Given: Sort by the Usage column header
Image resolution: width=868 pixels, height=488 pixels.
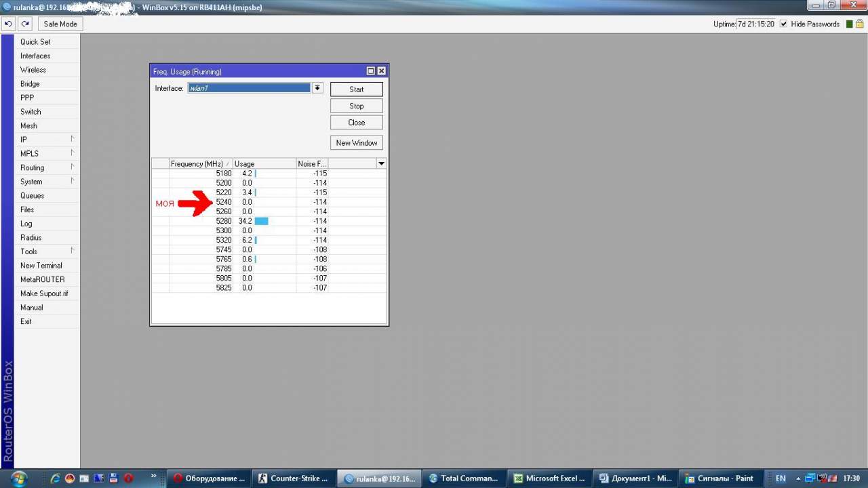Looking at the screenshot, I should tap(264, 164).
